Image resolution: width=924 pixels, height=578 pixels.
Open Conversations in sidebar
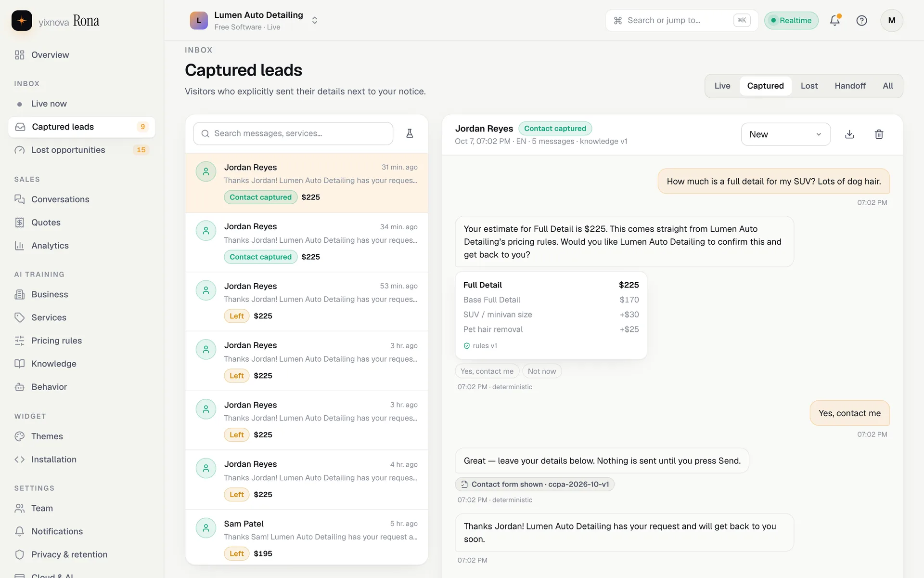pos(82,199)
